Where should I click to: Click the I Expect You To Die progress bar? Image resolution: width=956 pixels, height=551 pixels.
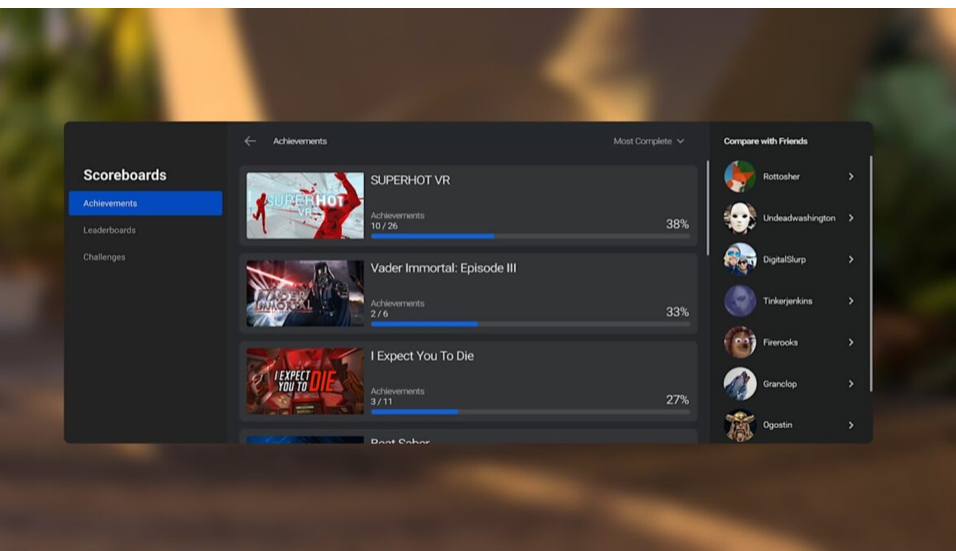pos(530,411)
